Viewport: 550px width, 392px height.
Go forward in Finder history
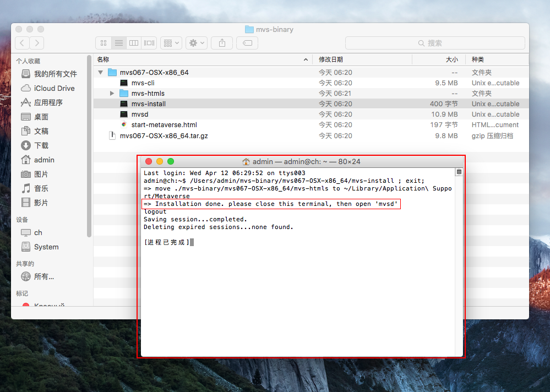[x=37, y=43]
